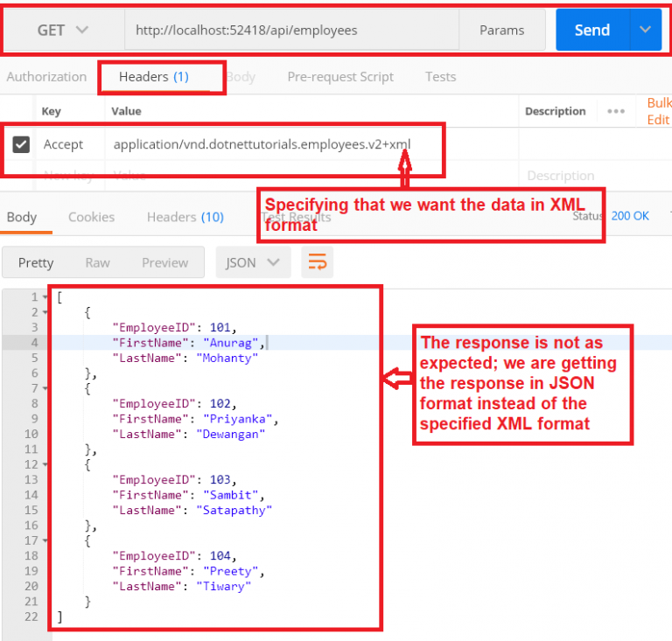The height and width of the screenshot is (641, 672).
Task: Click the 200 OK status text
Action: [630, 216]
